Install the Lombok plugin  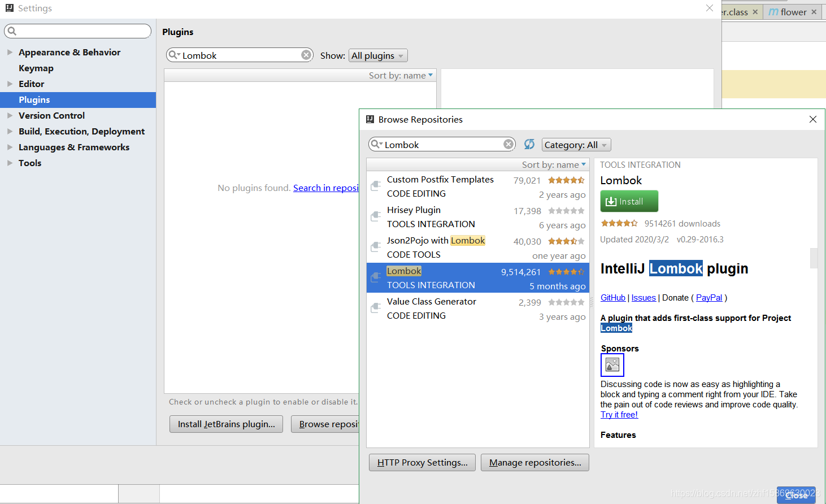click(x=629, y=201)
